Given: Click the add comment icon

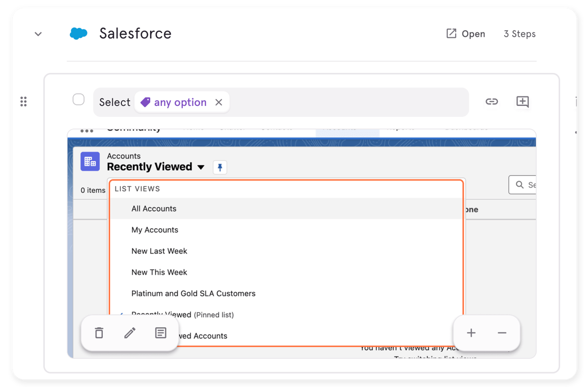Looking at the screenshot, I should tap(522, 102).
